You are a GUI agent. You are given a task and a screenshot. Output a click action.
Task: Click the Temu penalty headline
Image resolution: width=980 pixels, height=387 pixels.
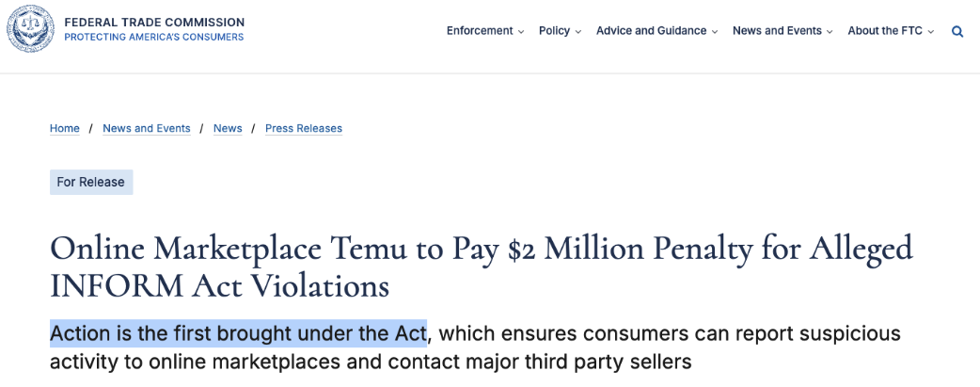pos(482,267)
